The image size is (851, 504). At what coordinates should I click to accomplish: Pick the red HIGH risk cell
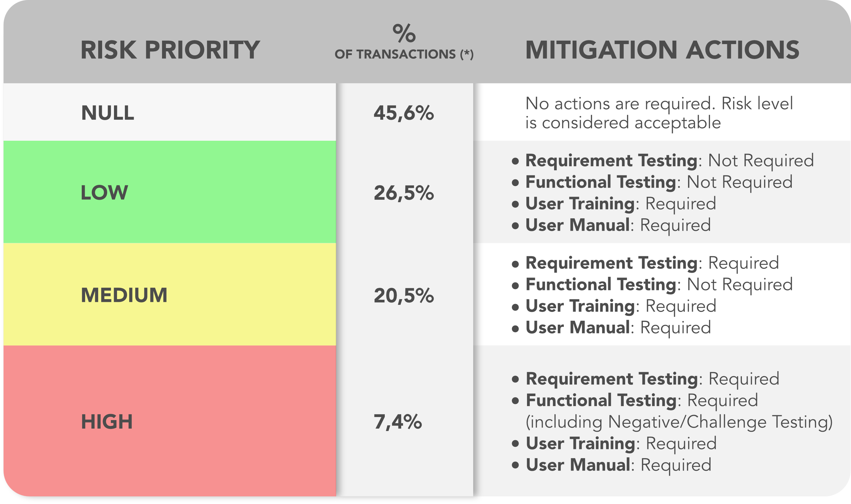pos(170,421)
